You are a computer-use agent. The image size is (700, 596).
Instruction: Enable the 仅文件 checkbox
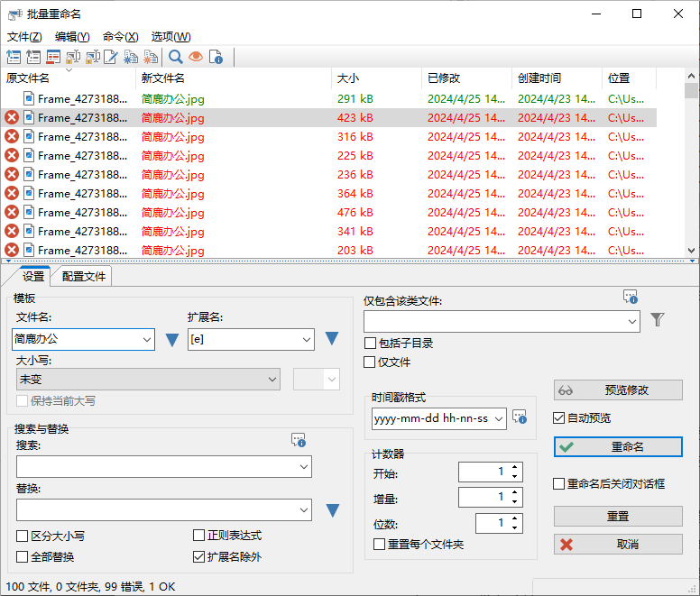click(370, 362)
